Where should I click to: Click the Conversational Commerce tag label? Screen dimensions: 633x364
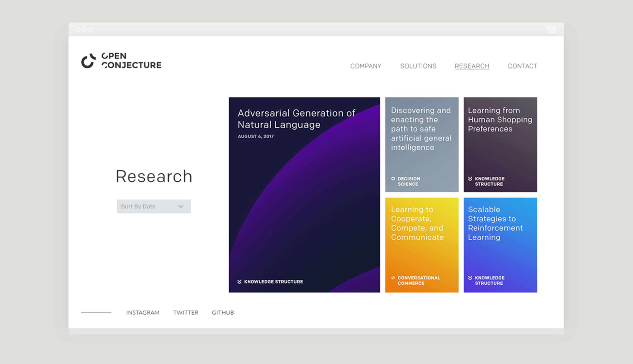pos(419,280)
